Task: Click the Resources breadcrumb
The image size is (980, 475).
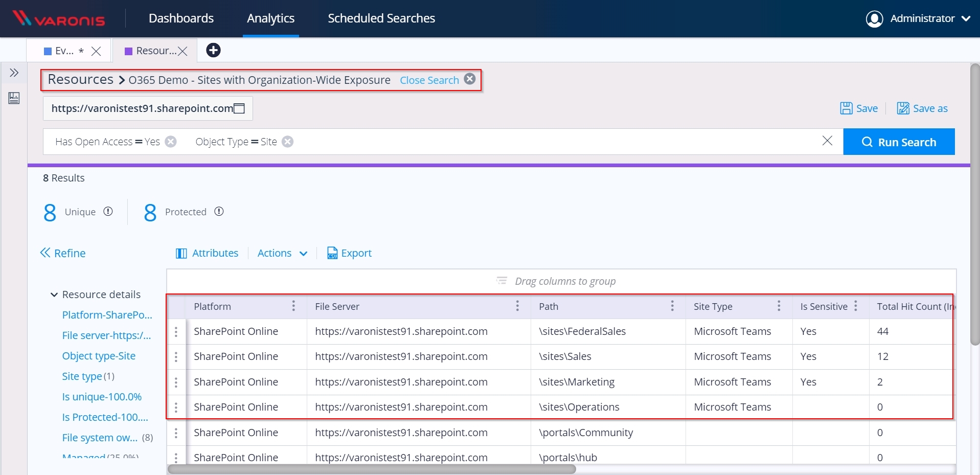Action: (81, 80)
